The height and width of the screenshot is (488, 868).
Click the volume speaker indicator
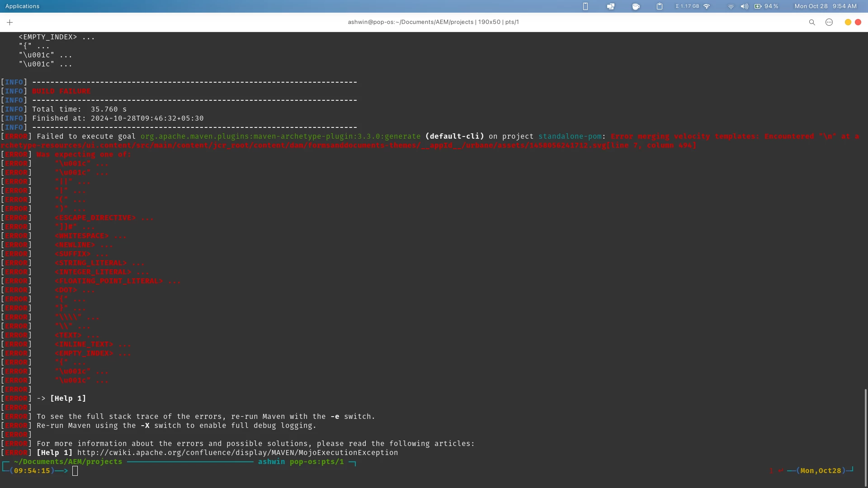744,6
